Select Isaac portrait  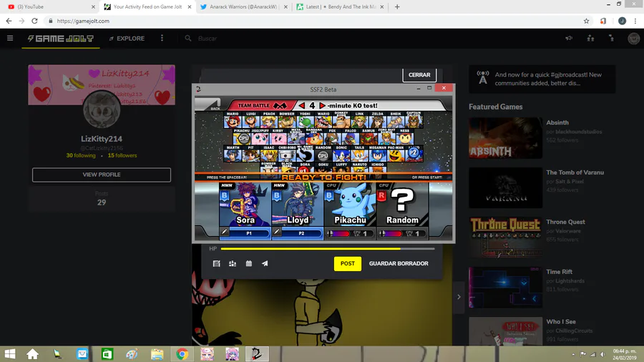pos(269,155)
